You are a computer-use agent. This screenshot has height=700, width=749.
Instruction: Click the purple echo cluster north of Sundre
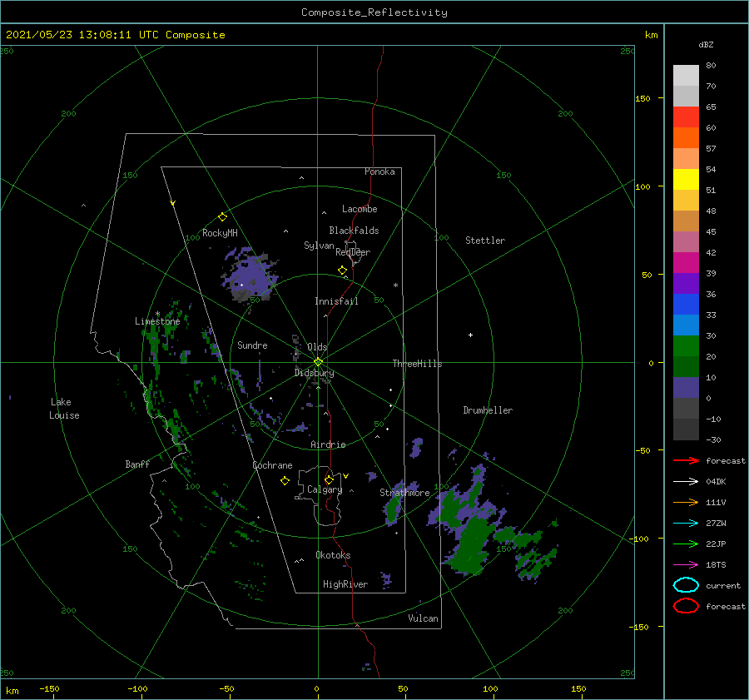(x=248, y=276)
